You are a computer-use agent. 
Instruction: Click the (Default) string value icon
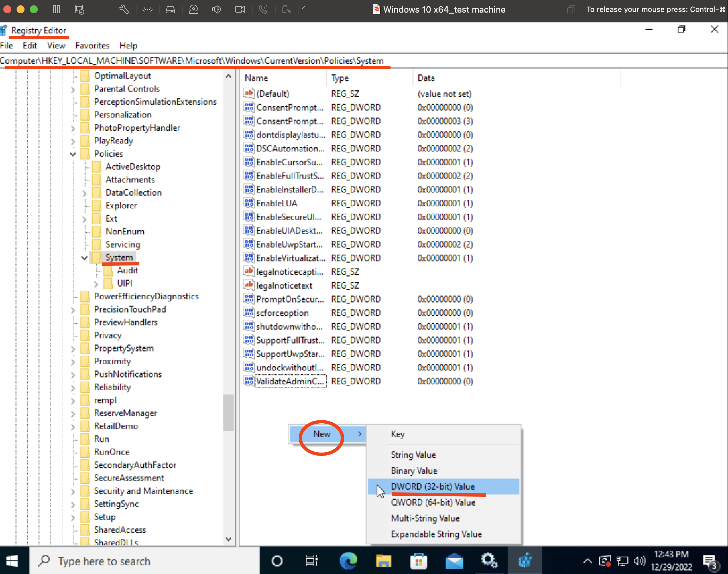249,94
